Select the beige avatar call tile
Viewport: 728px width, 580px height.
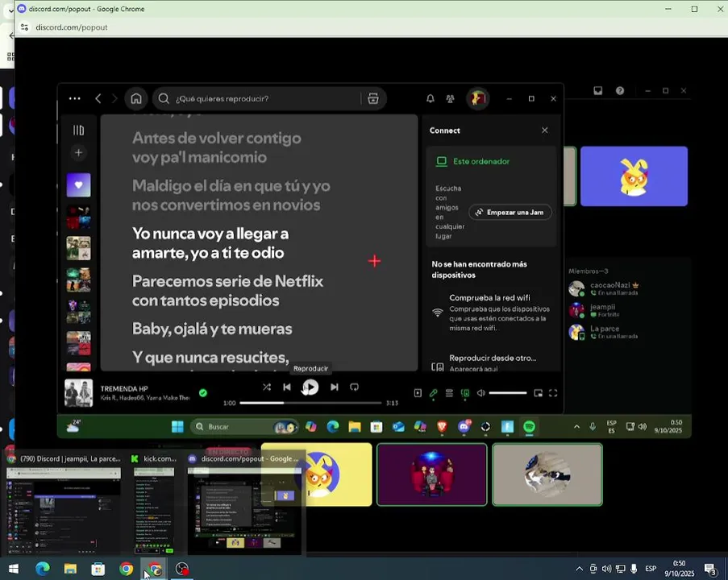547,474
